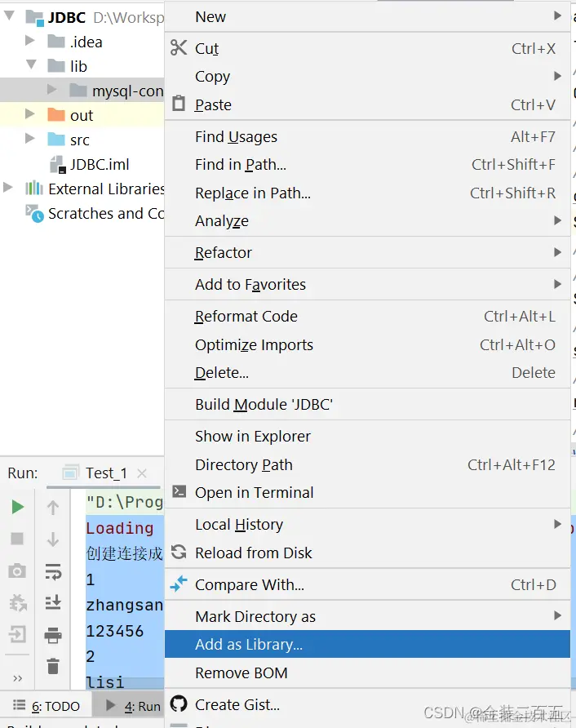Select Find in Path... menu item
This screenshot has width=576, height=728.
[x=367, y=164]
